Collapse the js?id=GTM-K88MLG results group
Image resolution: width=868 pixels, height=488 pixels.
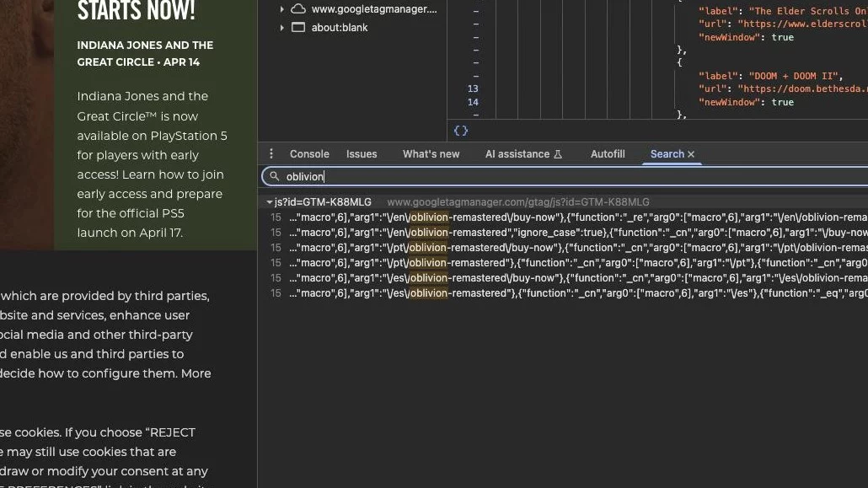pos(269,202)
